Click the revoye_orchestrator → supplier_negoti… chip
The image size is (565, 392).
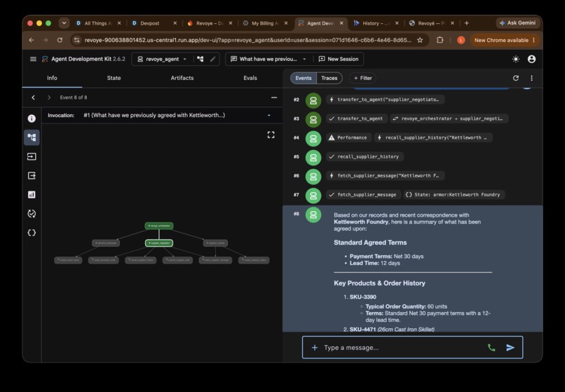449,119
